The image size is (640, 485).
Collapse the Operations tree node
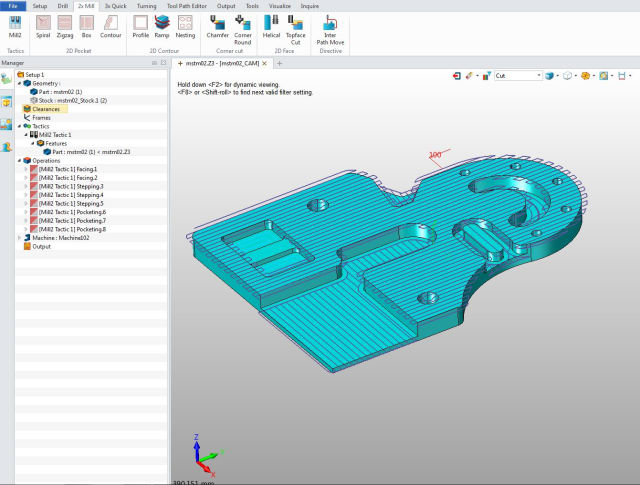click(x=19, y=160)
